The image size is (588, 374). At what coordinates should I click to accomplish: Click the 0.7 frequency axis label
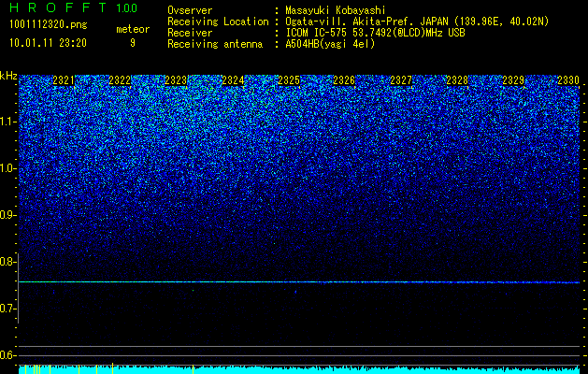[7, 309]
